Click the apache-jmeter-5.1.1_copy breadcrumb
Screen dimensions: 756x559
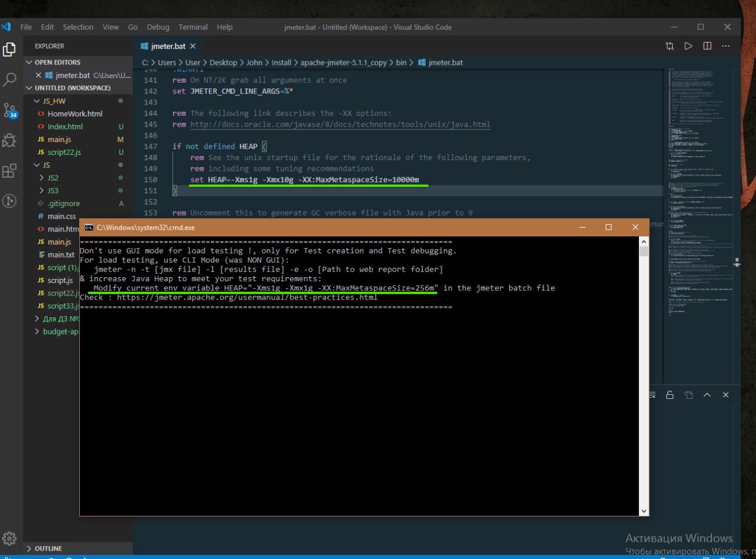click(344, 62)
